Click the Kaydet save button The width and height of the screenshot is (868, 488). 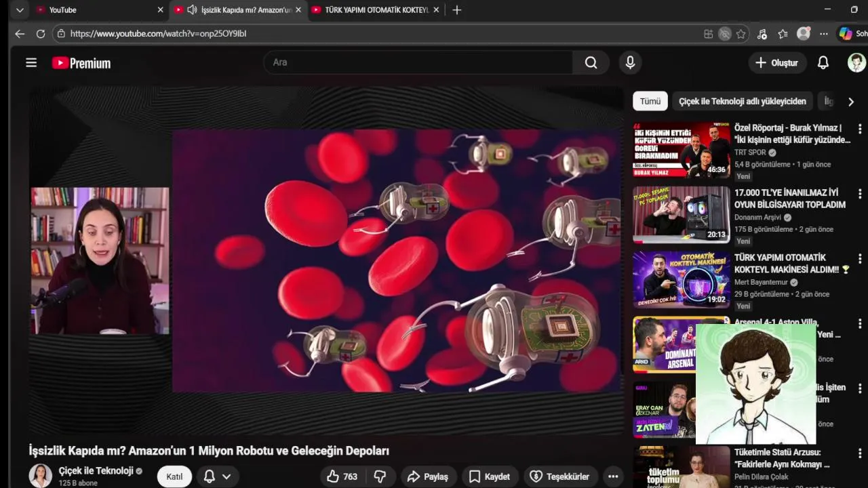pos(489,476)
